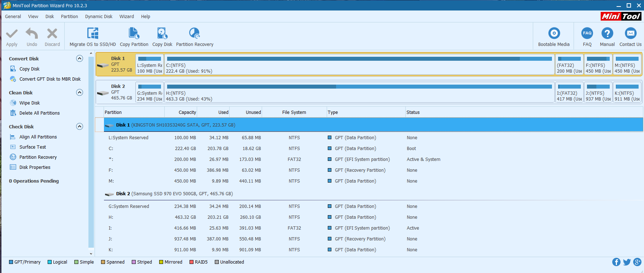The height and width of the screenshot is (273, 644).
Task: Select Copy Disk in sidebar
Action: 30,69
